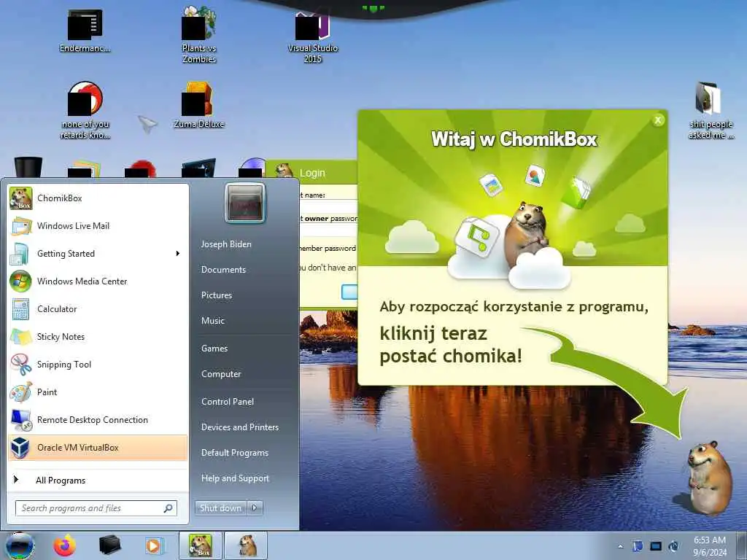The width and height of the screenshot is (747, 560).
Task: Open Endermanc... desktop shortcut
Action: [85, 29]
